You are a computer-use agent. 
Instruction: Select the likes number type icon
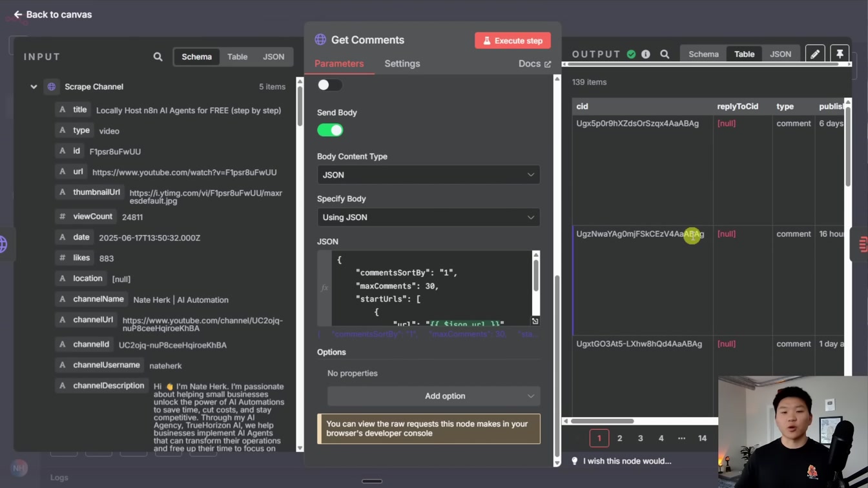tap(63, 258)
